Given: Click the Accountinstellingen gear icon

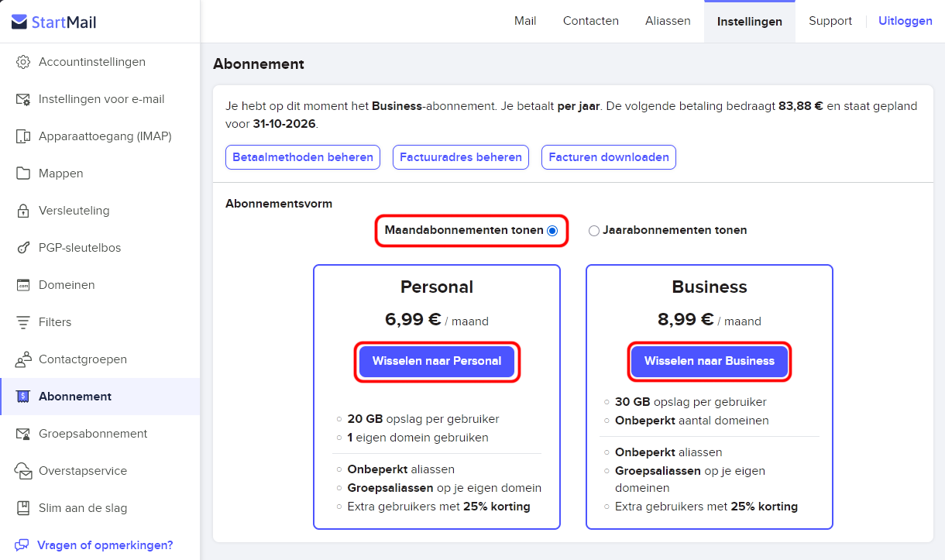Looking at the screenshot, I should (x=23, y=62).
